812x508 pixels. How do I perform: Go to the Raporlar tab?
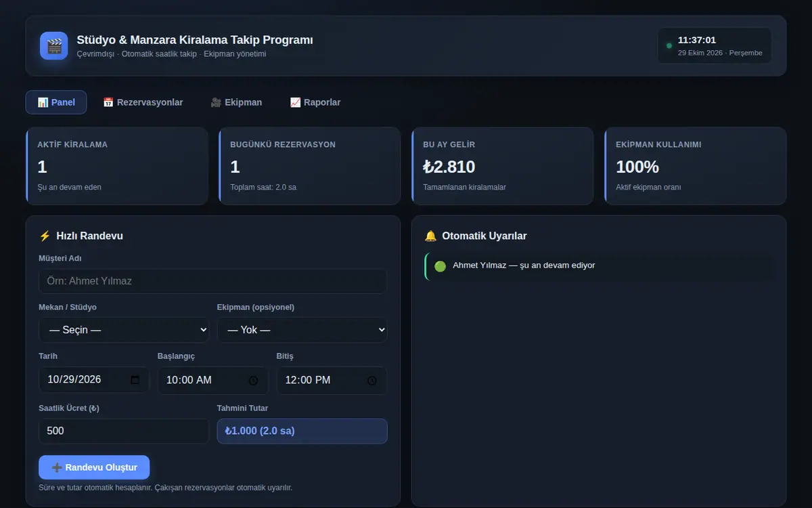click(x=315, y=102)
